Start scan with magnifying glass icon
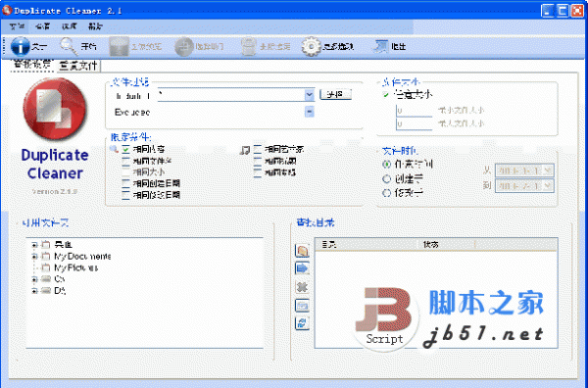The width and height of the screenshot is (588, 388). [x=69, y=46]
